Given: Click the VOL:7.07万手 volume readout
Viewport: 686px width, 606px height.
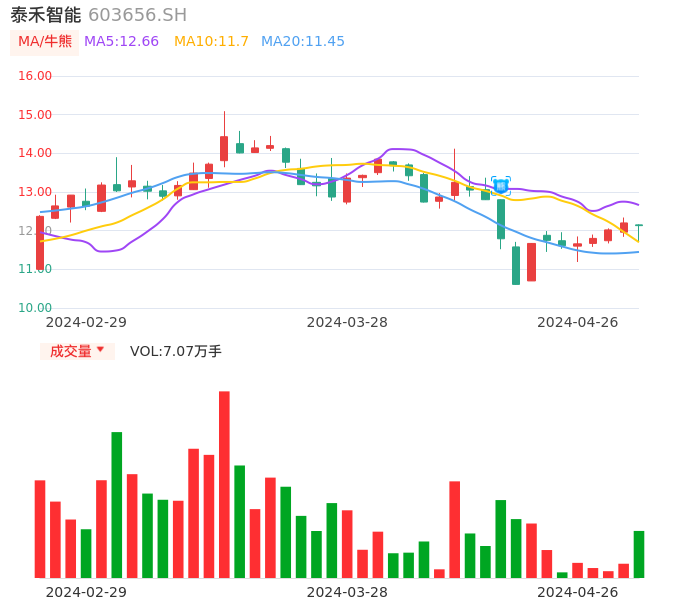Looking at the screenshot, I should click(175, 351).
